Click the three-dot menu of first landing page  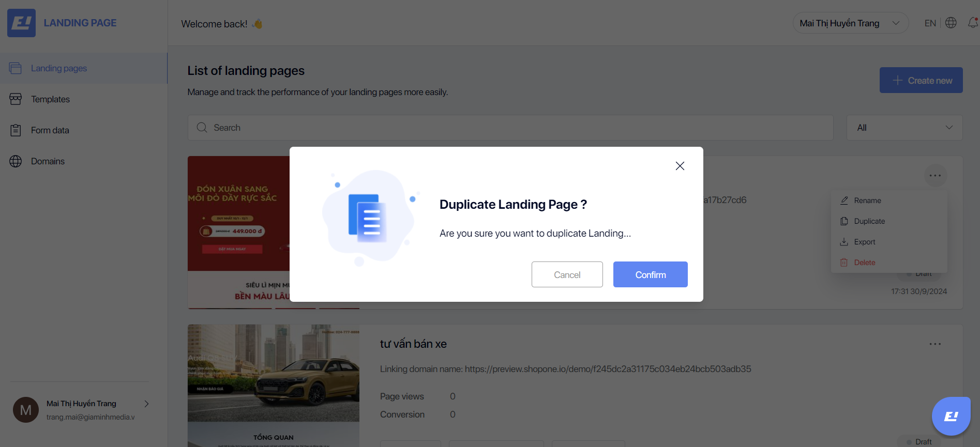point(935,176)
